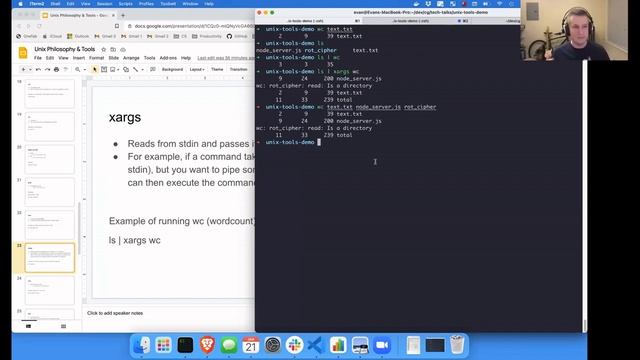Viewport: 640px width, 360px height.
Task: Click the Docker whale icon in menu bar
Action: tap(416, 4)
